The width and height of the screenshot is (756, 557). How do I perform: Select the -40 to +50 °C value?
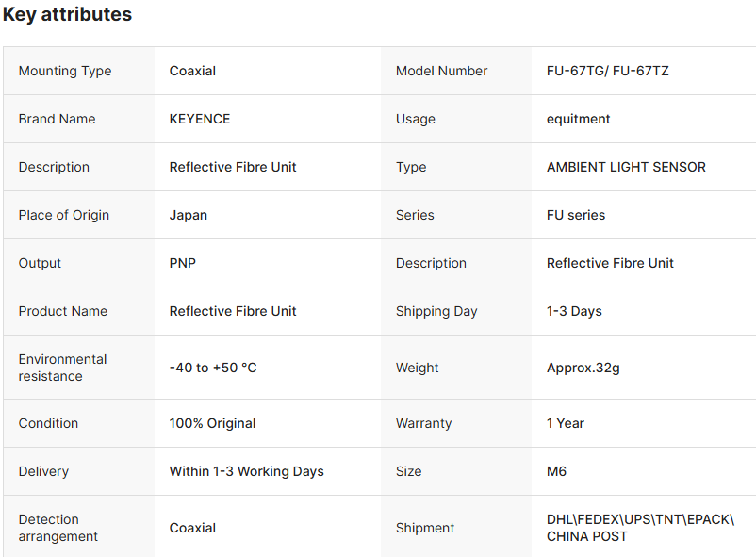(213, 368)
